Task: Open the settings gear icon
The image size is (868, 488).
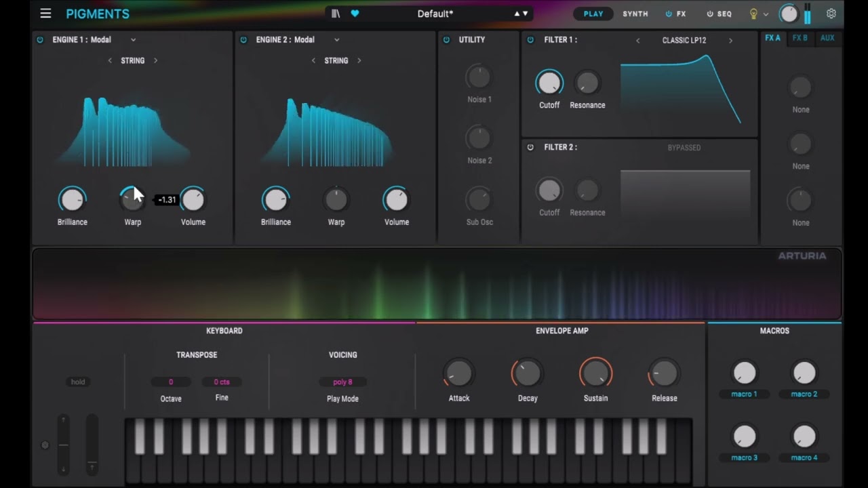Action: click(x=831, y=14)
